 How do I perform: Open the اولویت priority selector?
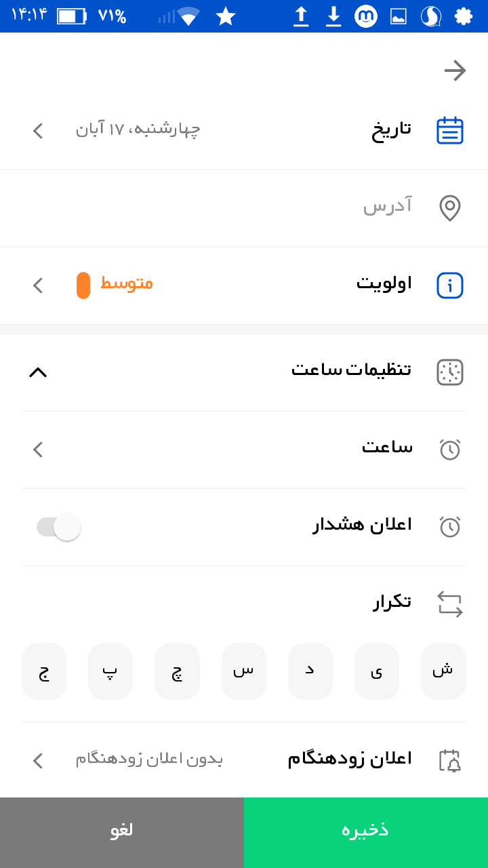pos(37,285)
